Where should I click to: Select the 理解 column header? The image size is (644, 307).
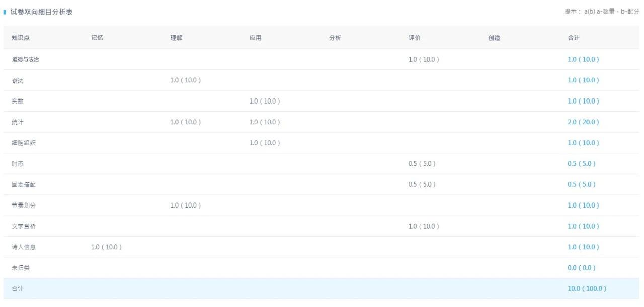pos(176,38)
